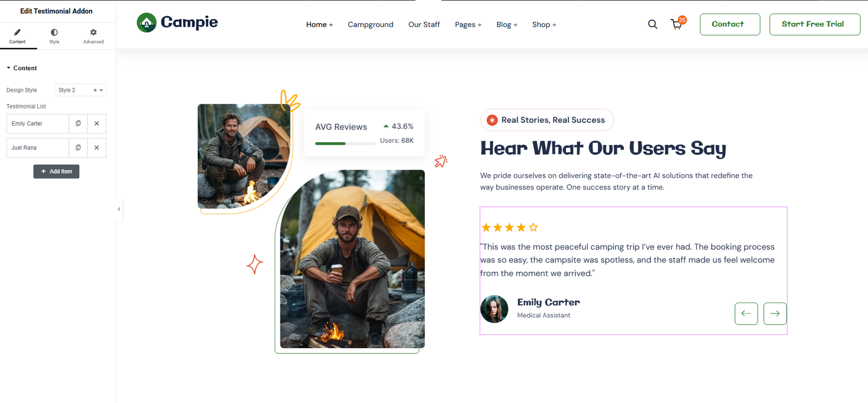Click Emily Carter's avatar photo
Viewport: 868px width, 403px height.
coord(494,309)
